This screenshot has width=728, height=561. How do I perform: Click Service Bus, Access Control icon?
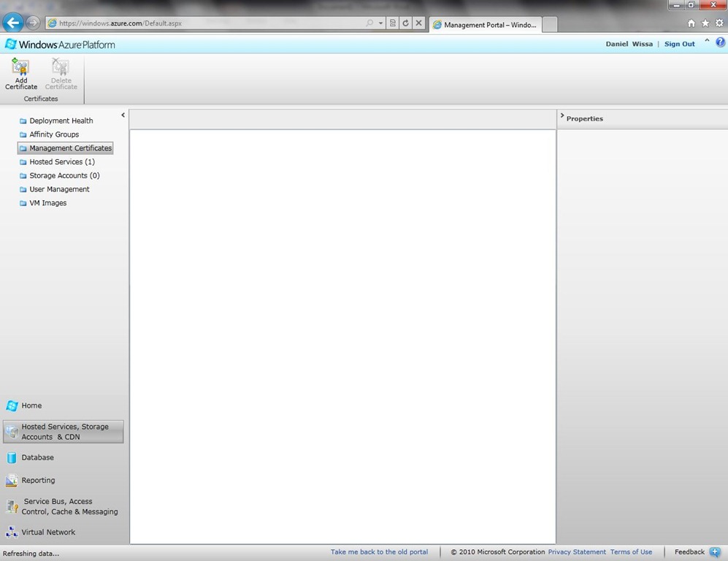click(12, 506)
